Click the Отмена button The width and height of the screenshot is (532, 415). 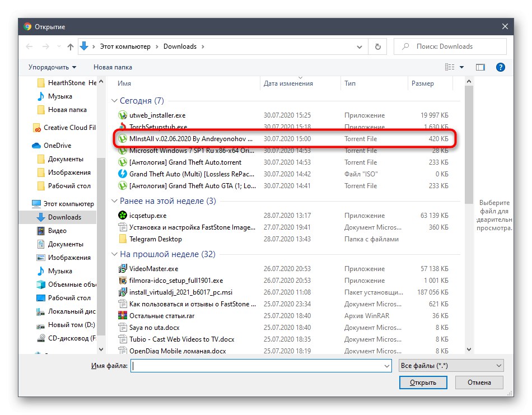[479, 383]
